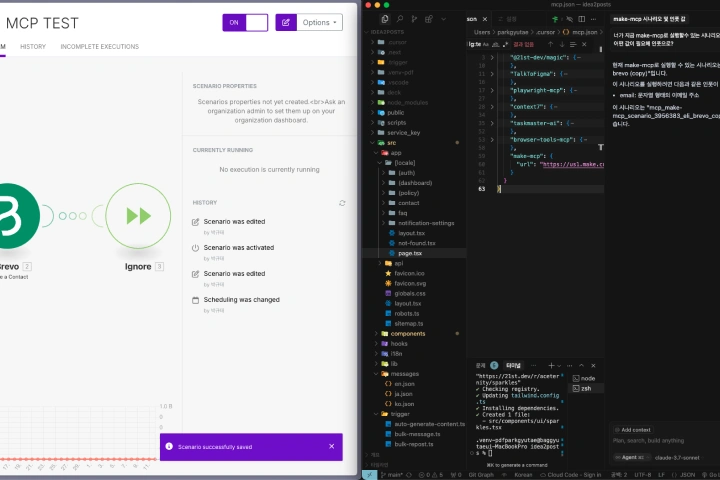Click the purple edit scenario pencil icon
The height and width of the screenshot is (480, 720).
[286, 23]
